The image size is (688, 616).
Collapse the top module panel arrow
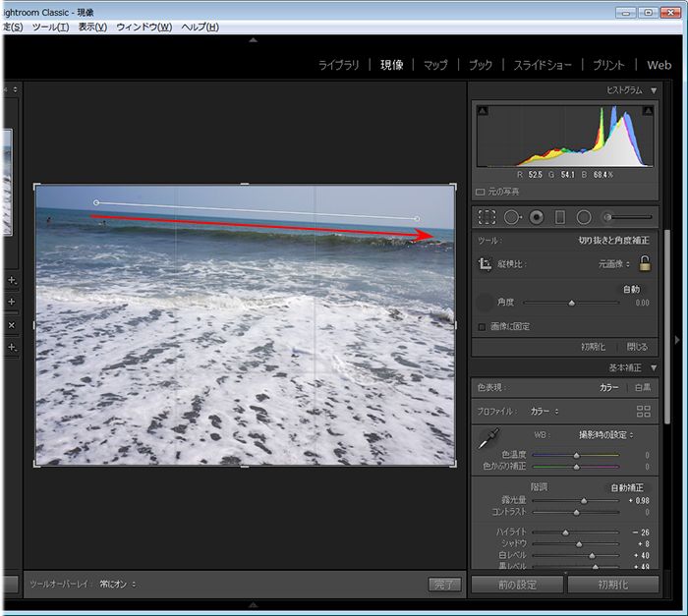pos(254,40)
